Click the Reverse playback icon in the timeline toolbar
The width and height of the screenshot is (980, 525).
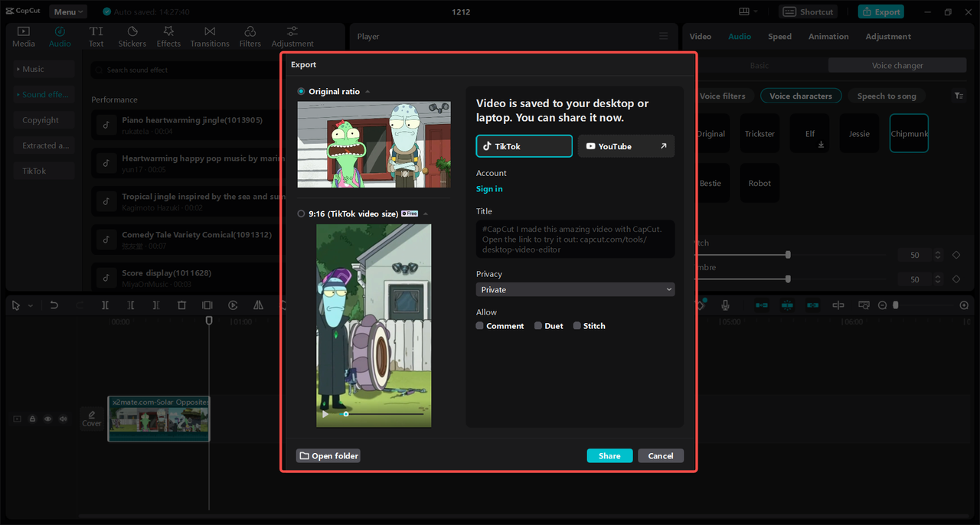pos(233,305)
